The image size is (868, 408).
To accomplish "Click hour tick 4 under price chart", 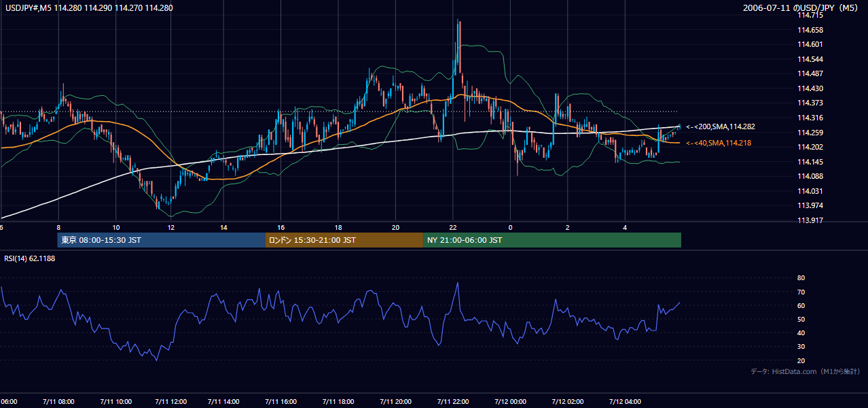I will pyautogui.click(x=625, y=228).
